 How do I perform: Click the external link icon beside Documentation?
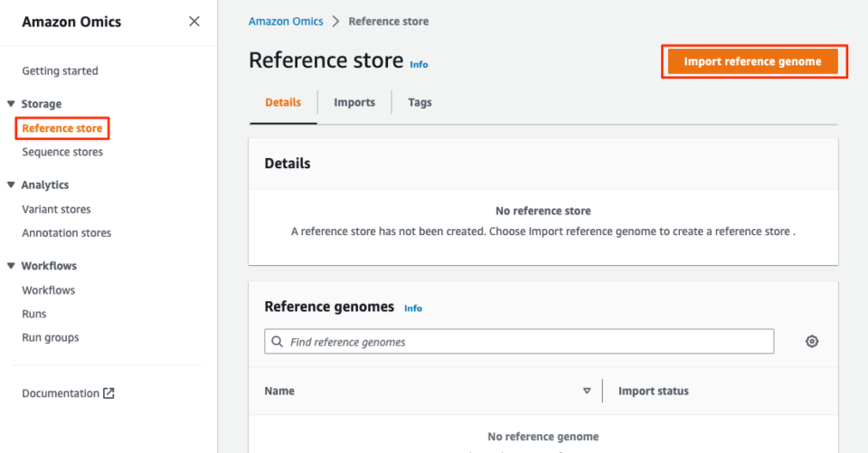109,393
